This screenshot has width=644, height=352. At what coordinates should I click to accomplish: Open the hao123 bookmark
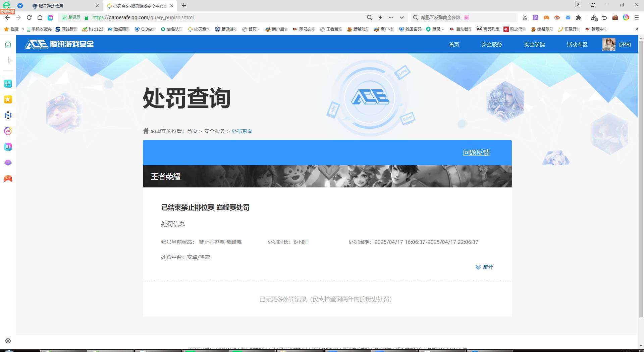tap(93, 29)
